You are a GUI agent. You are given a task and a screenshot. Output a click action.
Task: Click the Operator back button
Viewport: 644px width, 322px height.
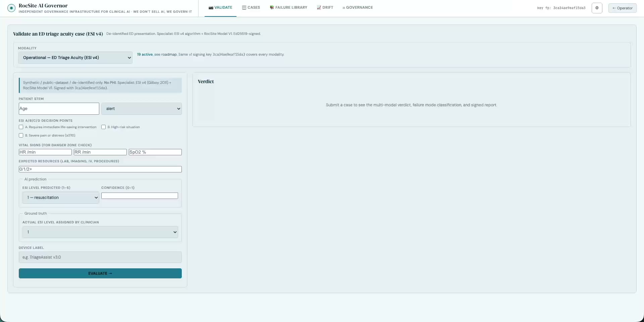point(622,8)
